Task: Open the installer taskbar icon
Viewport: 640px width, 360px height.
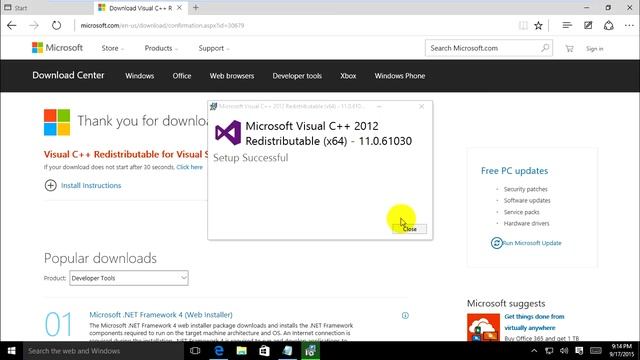Action: pos(311,351)
